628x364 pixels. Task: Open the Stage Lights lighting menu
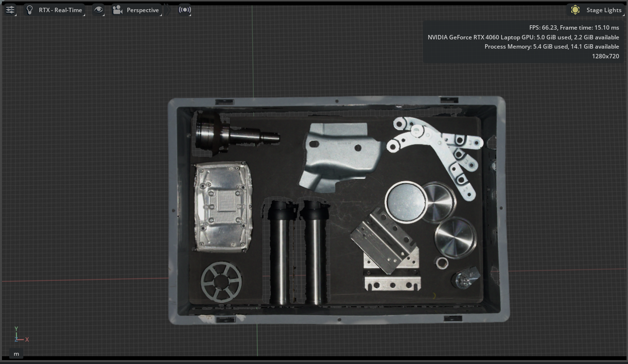pos(603,10)
